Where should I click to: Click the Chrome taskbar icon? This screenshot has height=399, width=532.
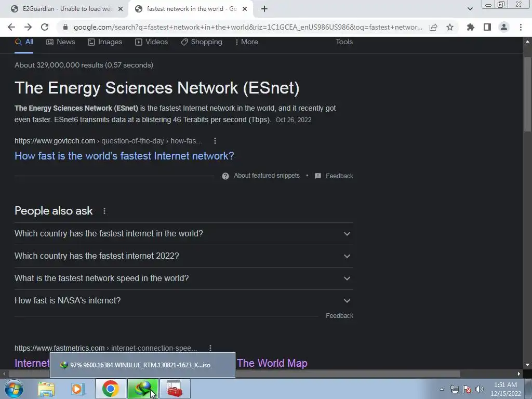(x=110, y=389)
